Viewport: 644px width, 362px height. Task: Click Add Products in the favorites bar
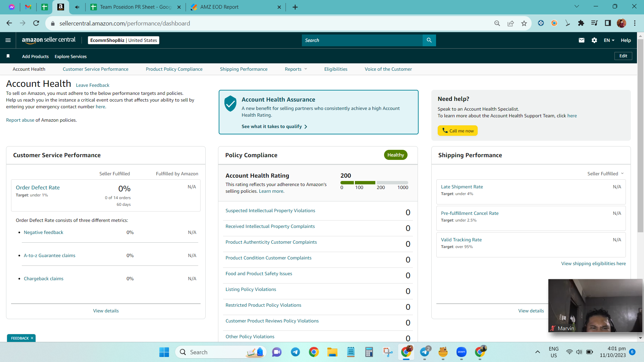point(35,56)
